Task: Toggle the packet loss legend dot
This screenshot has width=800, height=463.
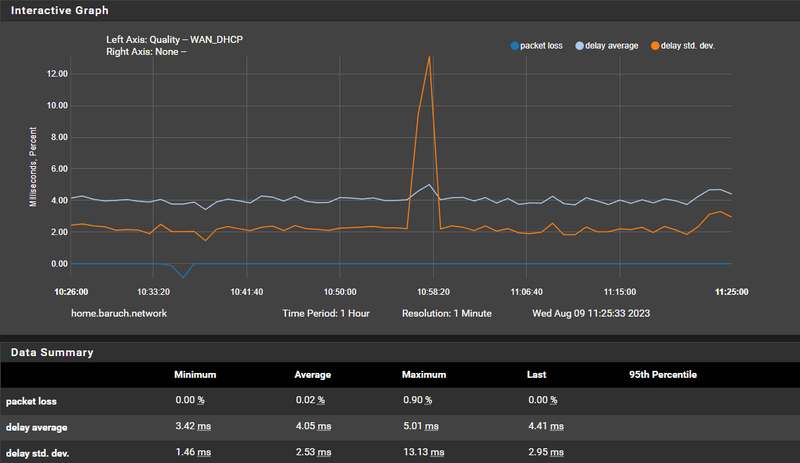Action: 515,46
